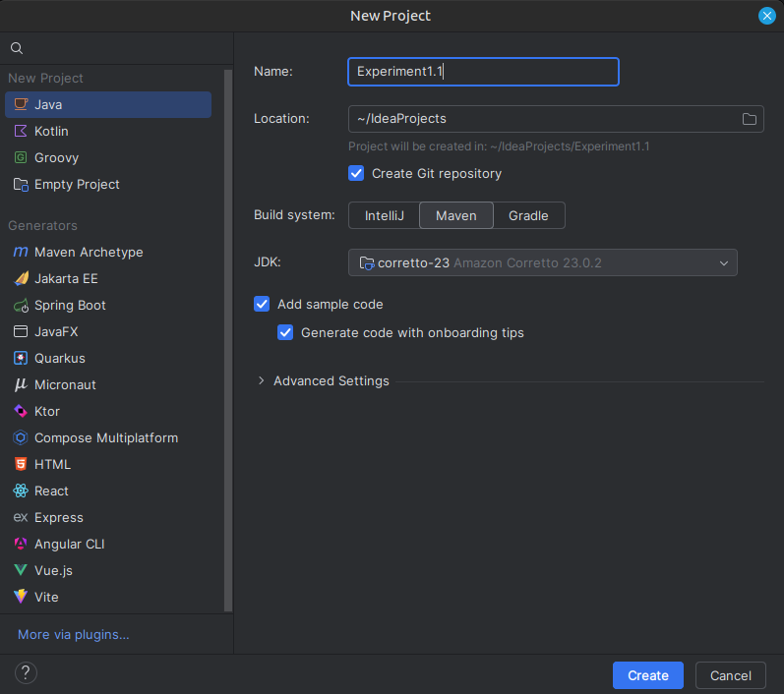784x694 pixels.
Task: Select the Spring Boot generator icon
Action: 21,306
